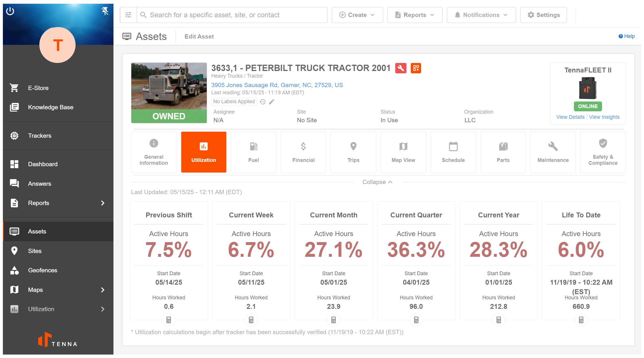Open the Safety & Compliance tab
Image resolution: width=644 pixels, height=358 pixels.
[x=603, y=152]
